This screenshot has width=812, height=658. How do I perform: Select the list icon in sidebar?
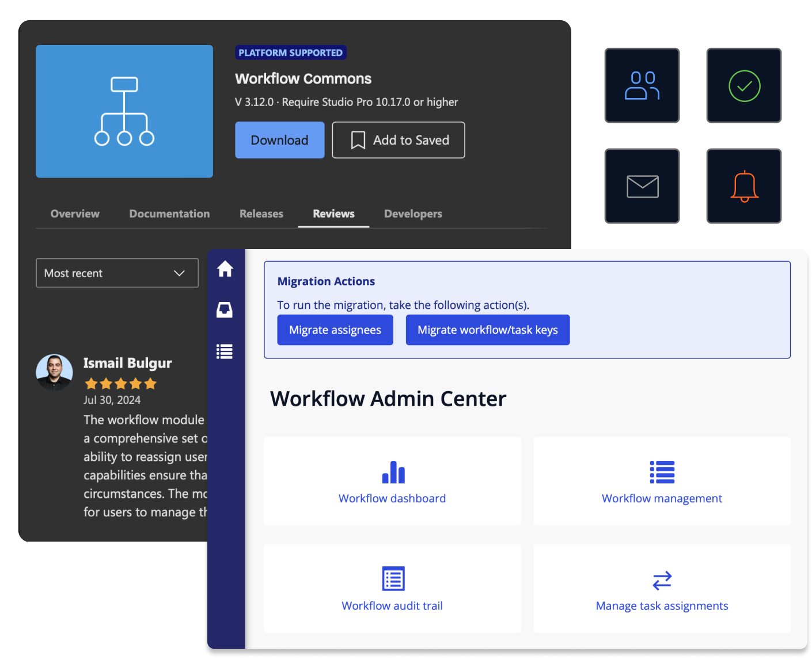coord(225,351)
